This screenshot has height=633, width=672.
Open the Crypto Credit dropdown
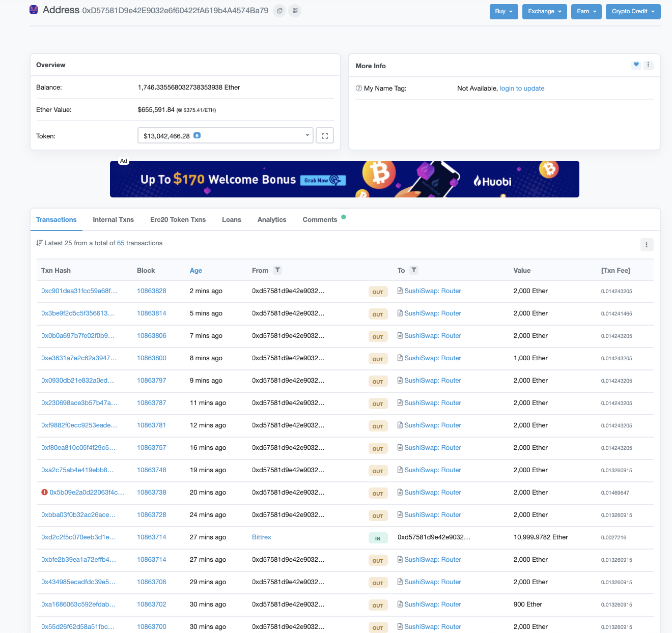[x=633, y=12]
